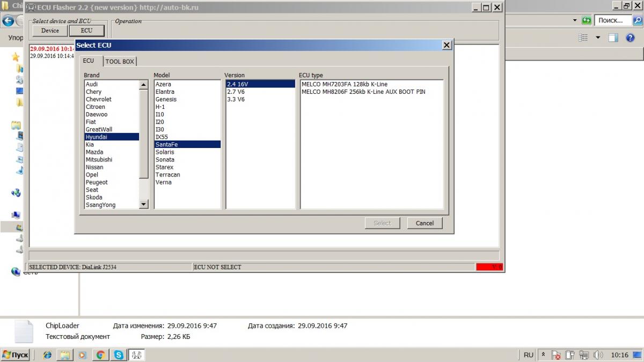Show hidden tray icons chevron
Screen dimensions: 644x362
543,355
